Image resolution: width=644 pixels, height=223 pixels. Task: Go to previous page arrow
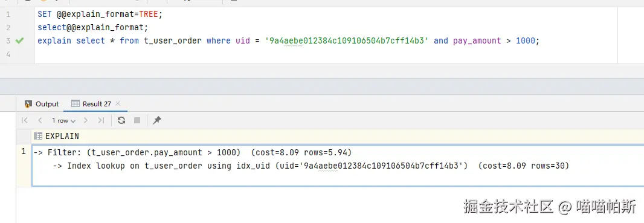pyautogui.click(x=40, y=120)
